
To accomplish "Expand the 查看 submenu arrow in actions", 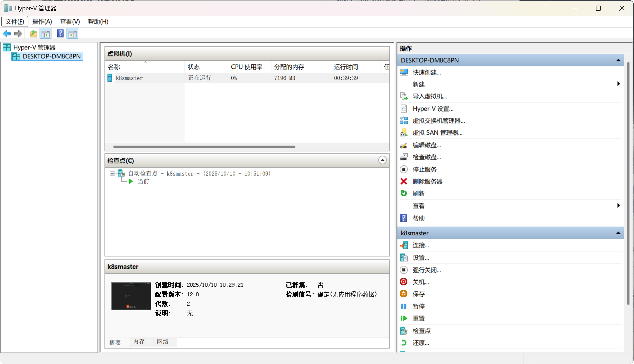I will point(618,205).
